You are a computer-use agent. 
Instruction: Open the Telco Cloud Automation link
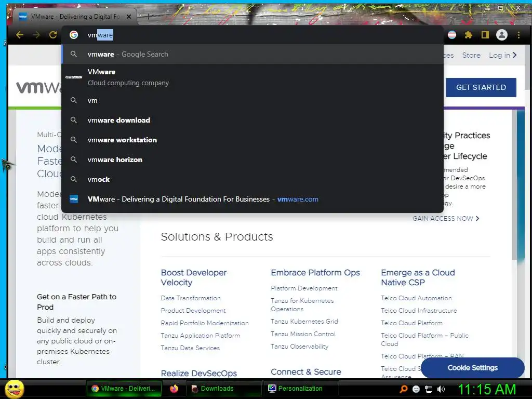pyautogui.click(x=416, y=298)
